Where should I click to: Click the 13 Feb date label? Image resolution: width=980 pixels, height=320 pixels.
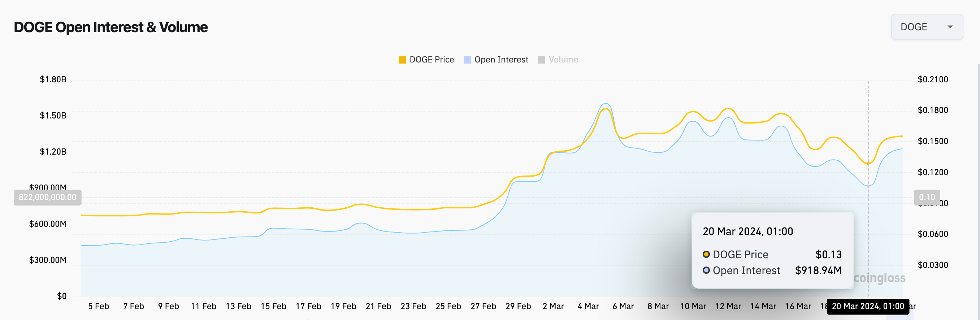click(239, 306)
